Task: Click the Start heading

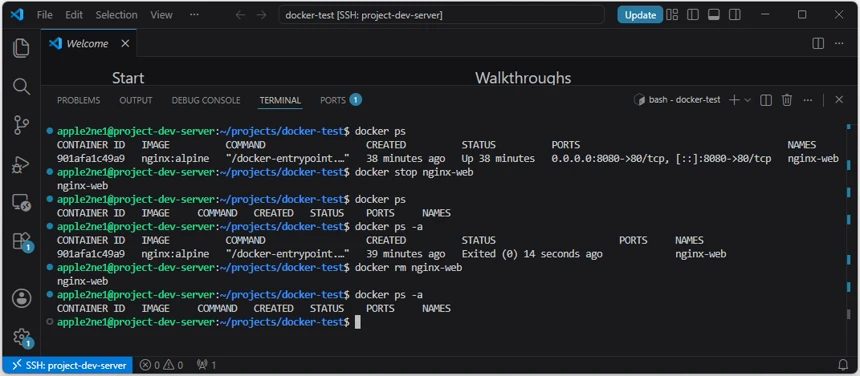Action: click(x=128, y=78)
